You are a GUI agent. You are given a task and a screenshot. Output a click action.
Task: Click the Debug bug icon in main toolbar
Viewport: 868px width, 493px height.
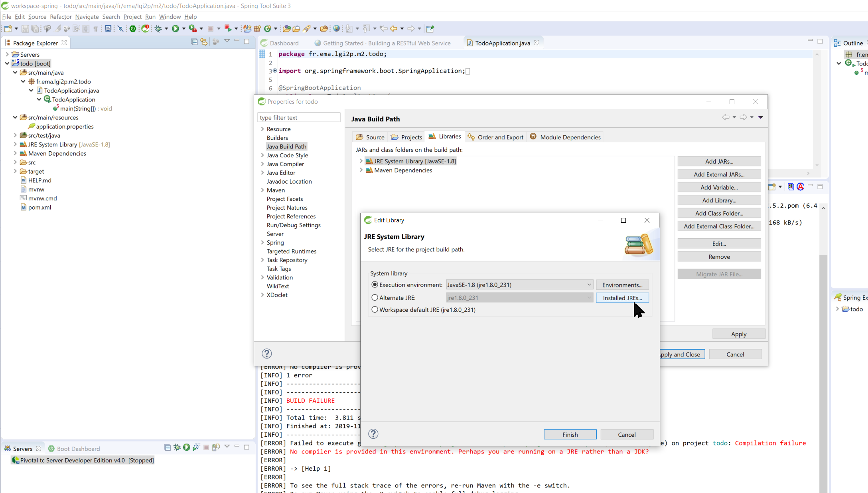(x=158, y=28)
